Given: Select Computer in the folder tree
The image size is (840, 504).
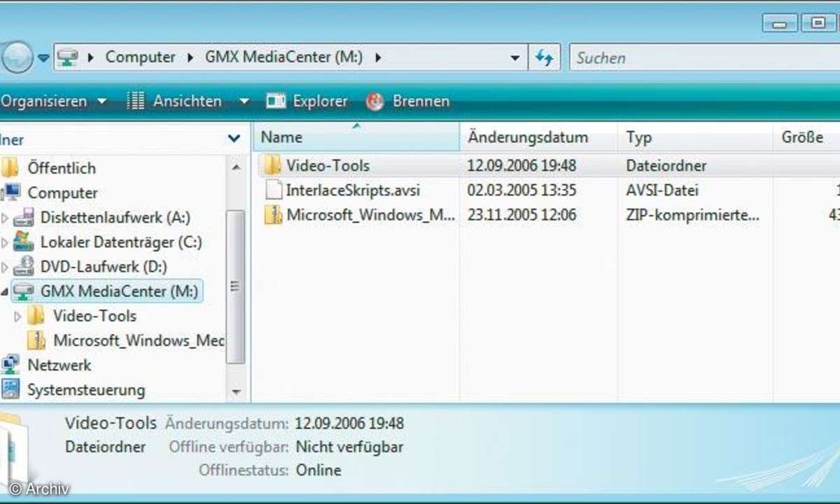Looking at the screenshot, I should pos(62,192).
